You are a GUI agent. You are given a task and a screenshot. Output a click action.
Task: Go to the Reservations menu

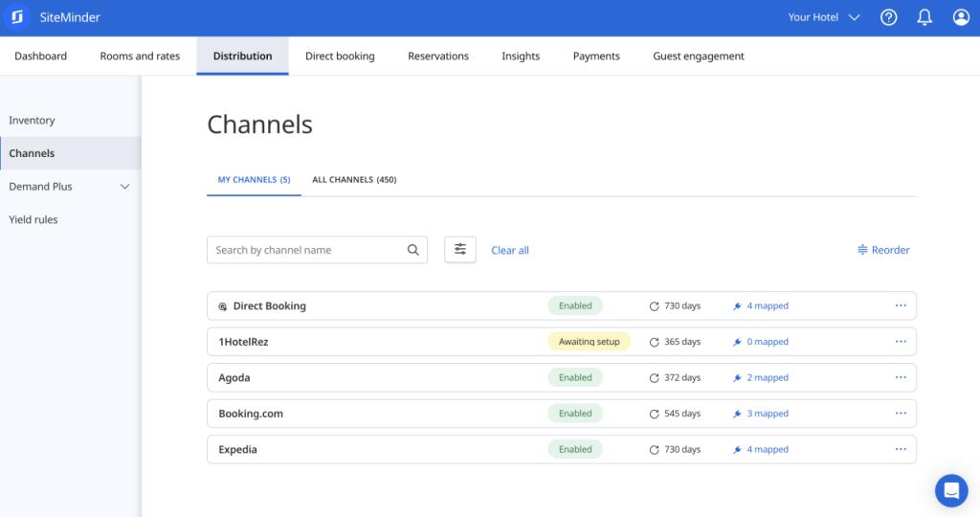(x=438, y=56)
